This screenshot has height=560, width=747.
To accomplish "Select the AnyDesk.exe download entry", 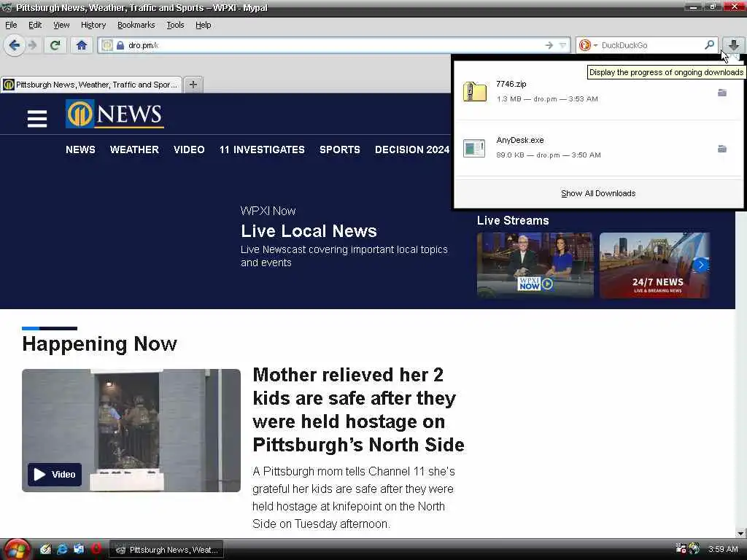I will coord(598,148).
